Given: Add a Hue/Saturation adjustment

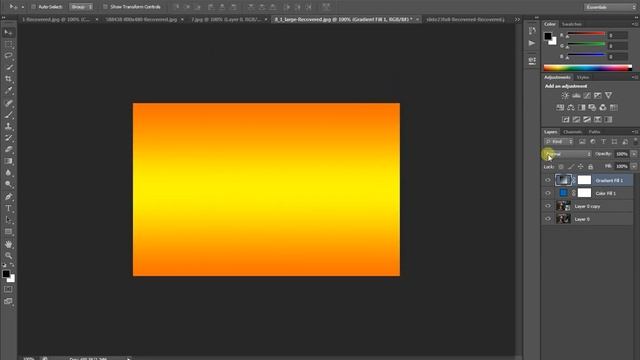Looking at the screenshot, I should 560,107.
